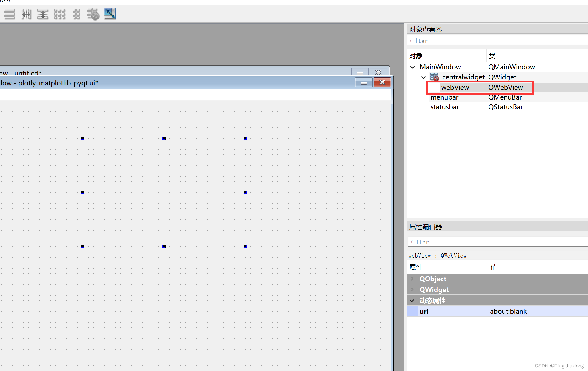
Task: Expand the QWidget property group
Action: tap(412, 290)
